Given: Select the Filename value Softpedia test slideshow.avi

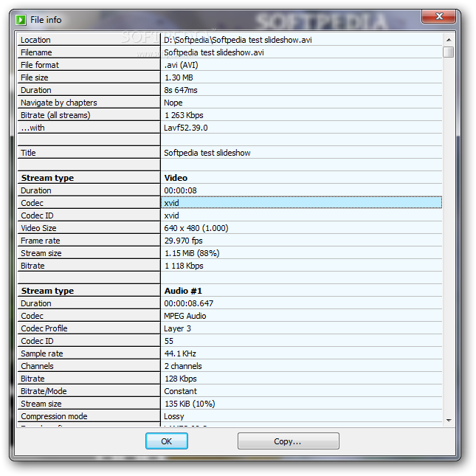Looking at the screenshot, I should pyautogui.click(x=214, y=52).
